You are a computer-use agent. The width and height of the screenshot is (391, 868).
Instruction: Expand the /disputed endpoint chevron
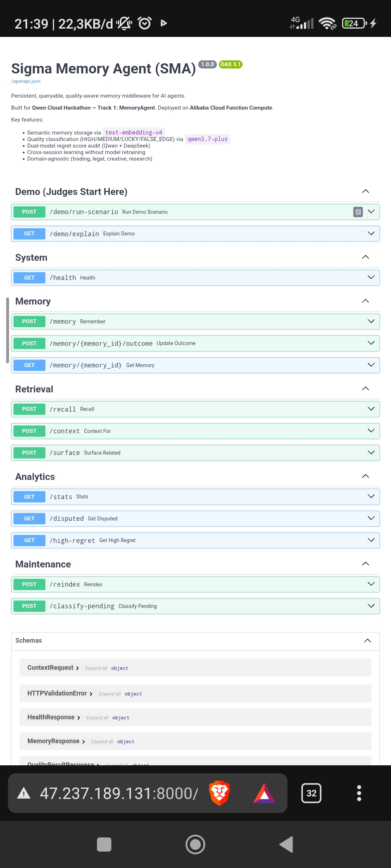coord(371,518)
